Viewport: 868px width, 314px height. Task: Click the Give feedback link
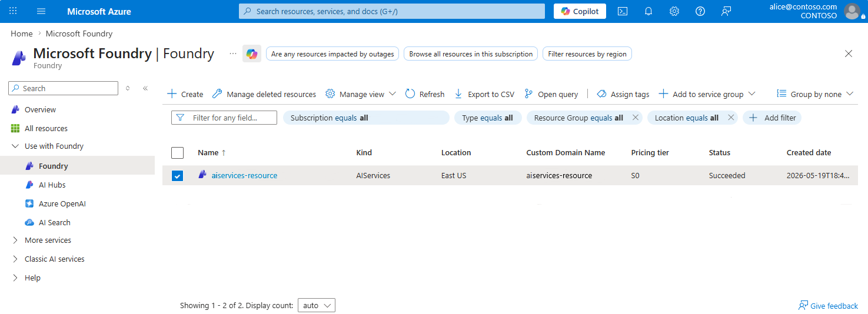pyautogui.click(x=828, y=306)
